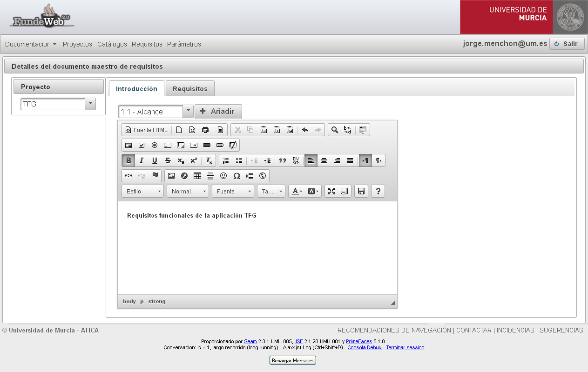Viewport: 588px width, 372px height.
Task: Click the Remove Format icon
Action: [209, 160]
